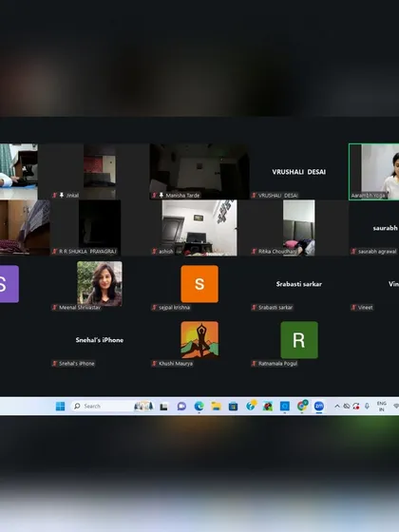Click the 'Ratnamala Pogul' name label
The width and height of the screenshot is (399, 532).
[x=277, y=363]
